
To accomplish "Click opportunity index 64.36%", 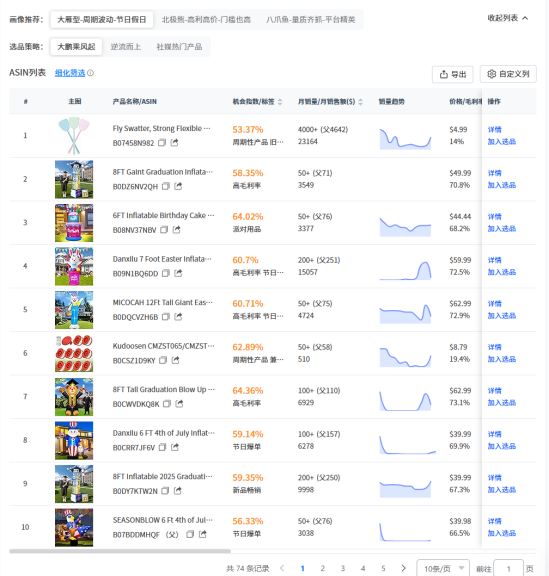I will (248, 390).
